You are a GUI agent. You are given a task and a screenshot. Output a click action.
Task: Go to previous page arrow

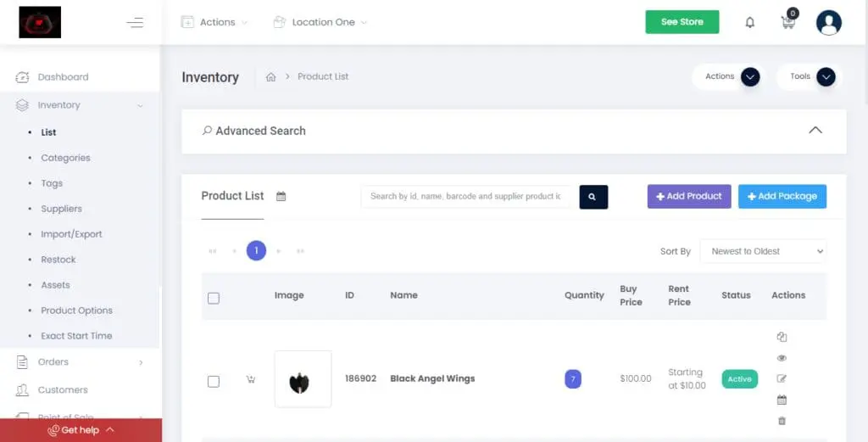(x=235, y=251)
